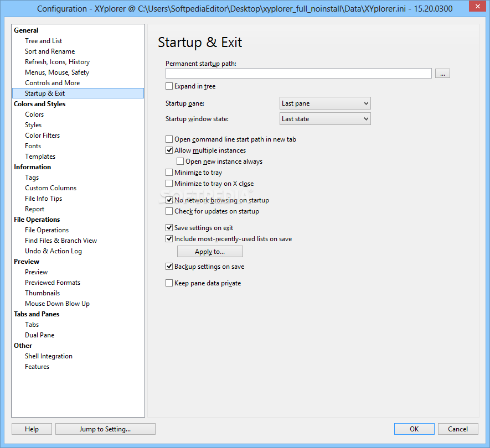The height and width of the screenshot is (448, 490).
Task: Open the Fonts settings page
Action: pyautogui.click(x=33, y=146)
